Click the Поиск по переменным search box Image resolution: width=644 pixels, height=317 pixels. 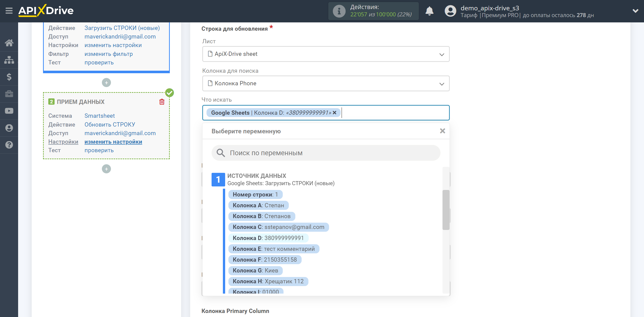(x=326, y=153)
